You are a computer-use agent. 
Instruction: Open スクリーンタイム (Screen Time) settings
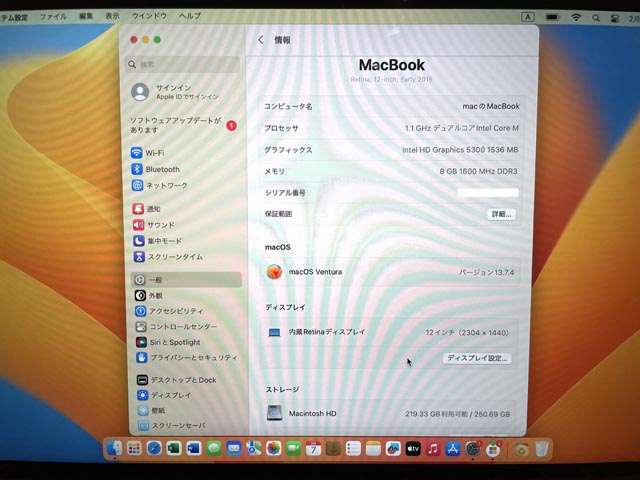pyautogui.click(x=175, y=257)
